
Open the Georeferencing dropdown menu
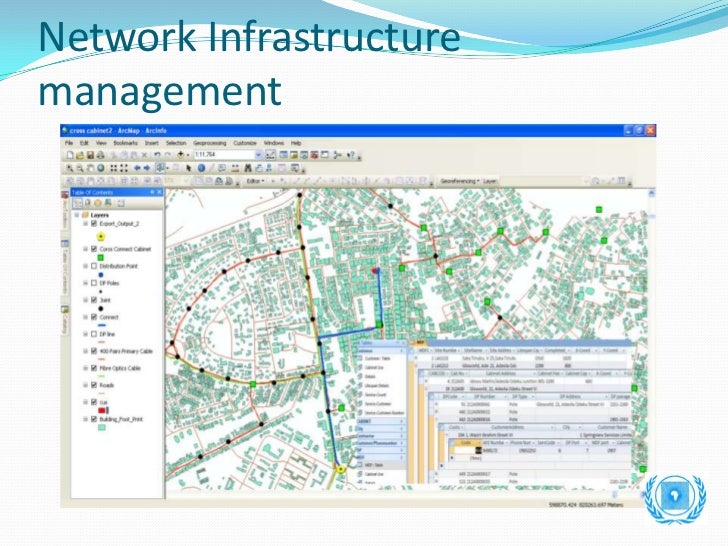point(460,181)
